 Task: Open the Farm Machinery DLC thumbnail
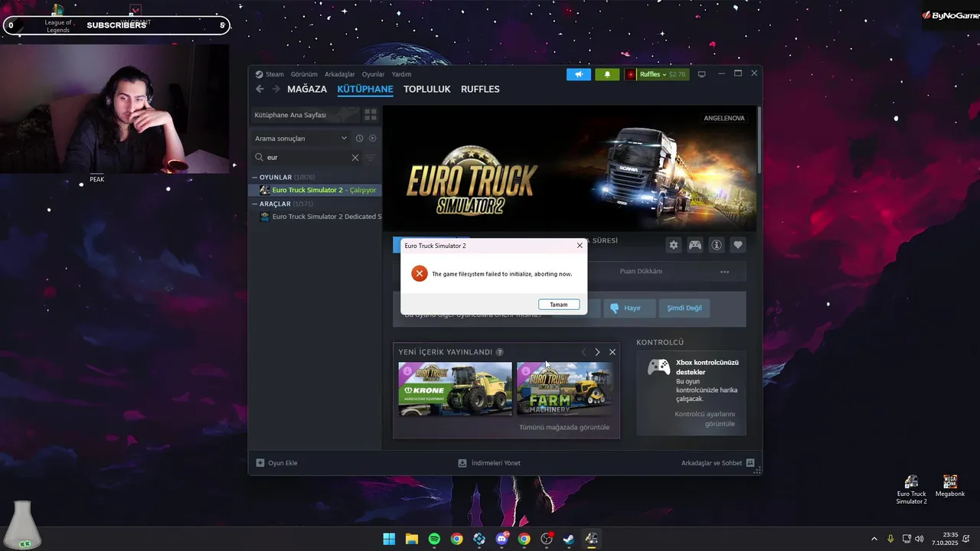pyautogui.click(x=565, y=389)
